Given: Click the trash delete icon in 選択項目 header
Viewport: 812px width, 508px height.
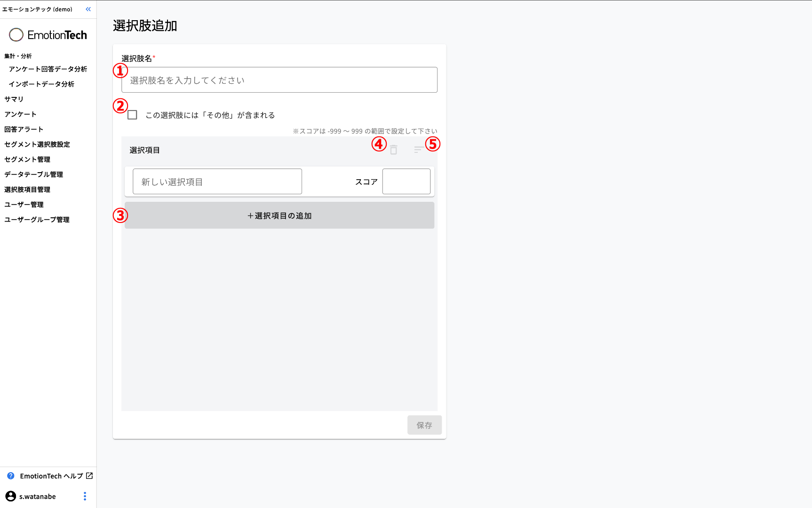Looking at the screenshot, I should (x=394, y=150).
